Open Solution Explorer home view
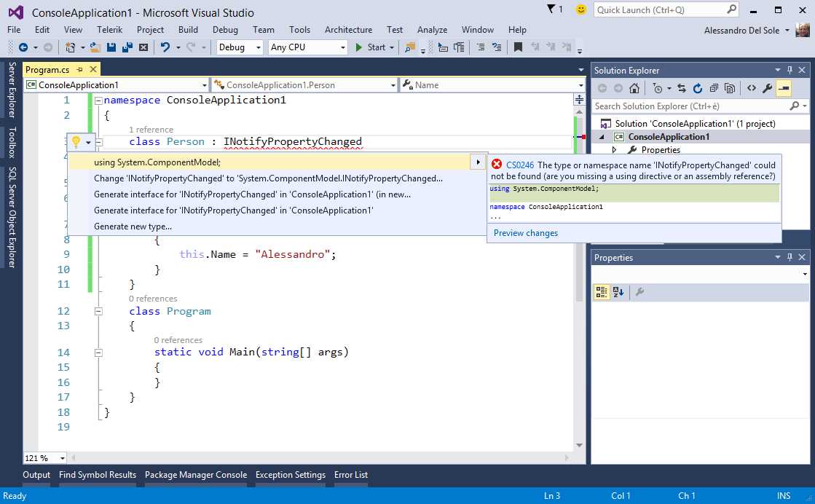 (634, 87)
